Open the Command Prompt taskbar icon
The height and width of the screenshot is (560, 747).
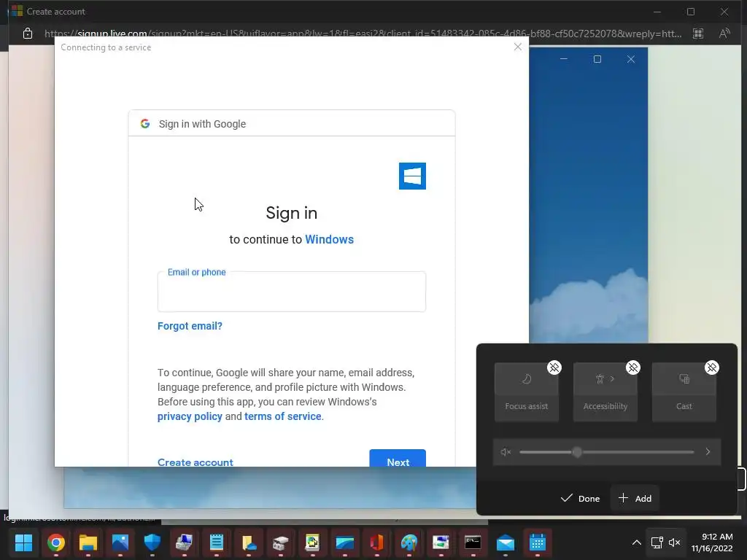tap(473, 542)
